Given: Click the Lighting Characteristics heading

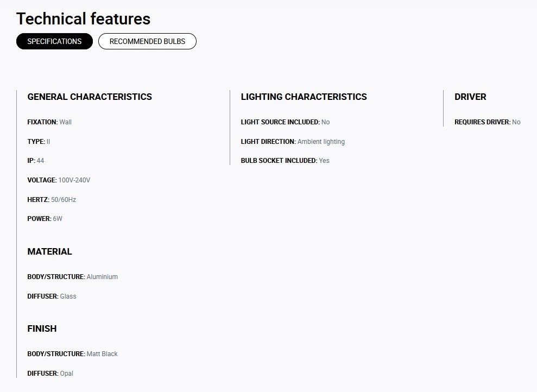Looking at the screenshot, I should point(304,97).
